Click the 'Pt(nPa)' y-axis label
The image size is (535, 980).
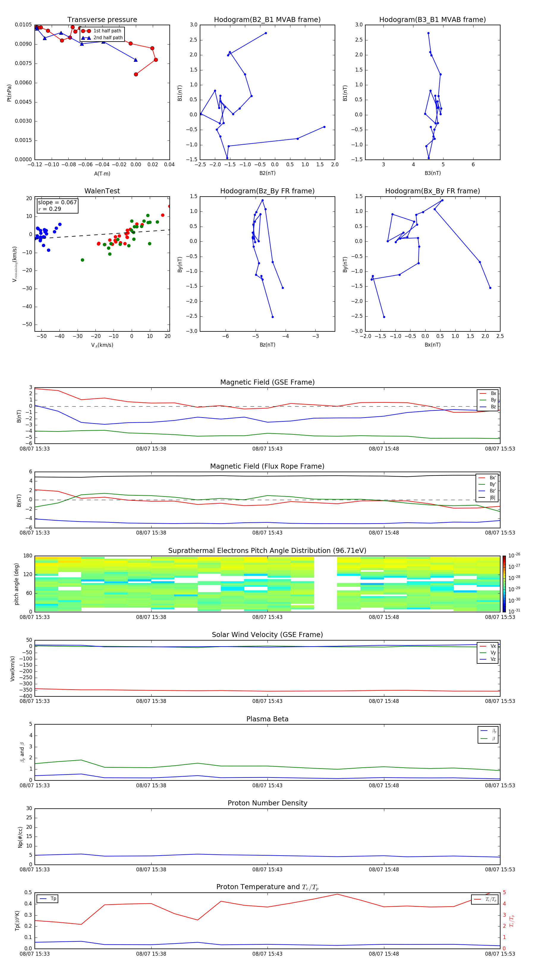click(x=9, y=93)
